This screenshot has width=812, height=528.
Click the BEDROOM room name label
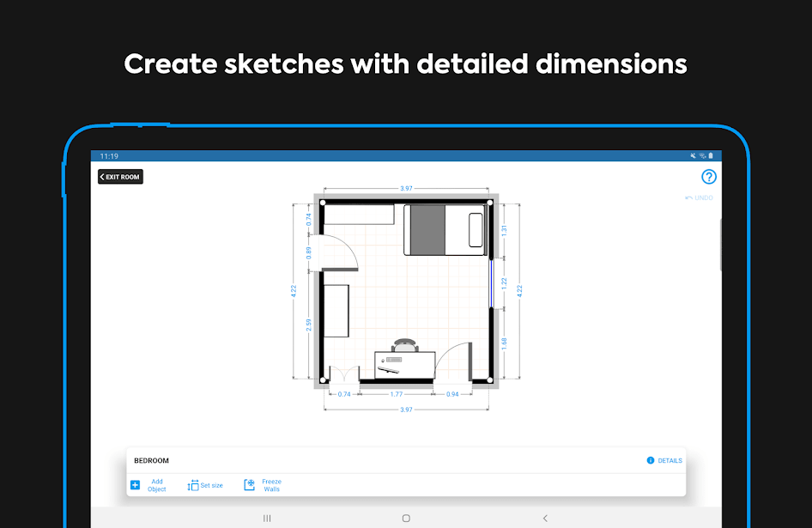click(152, 461)
